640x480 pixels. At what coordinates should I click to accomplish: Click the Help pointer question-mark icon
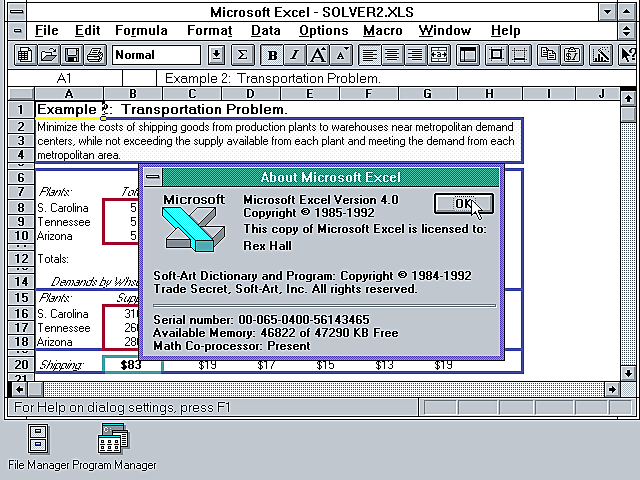pyautogui.click(x=628, y=55)
